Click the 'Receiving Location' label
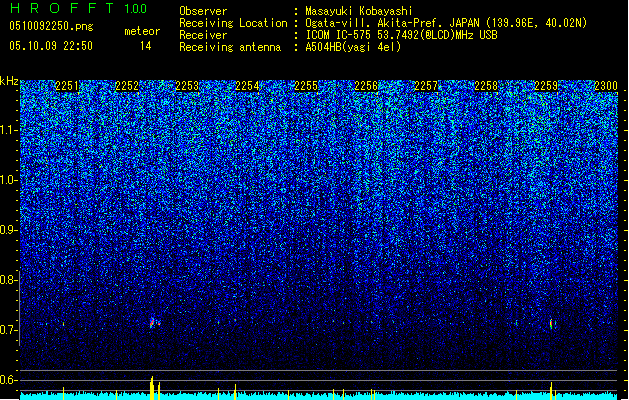The width and height of the screenshot is (629, 400). pyautogui.click(x=233, y=23)
